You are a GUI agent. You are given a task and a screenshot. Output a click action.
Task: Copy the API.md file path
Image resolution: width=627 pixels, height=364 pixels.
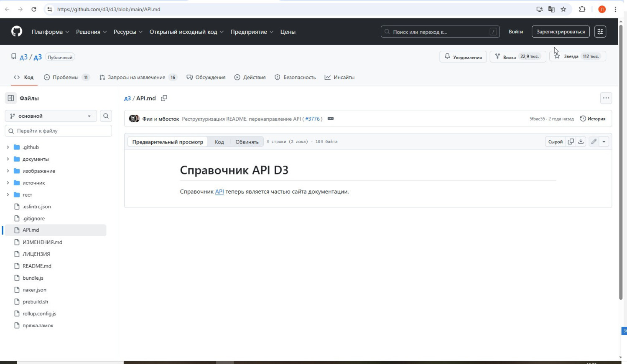click(164, 98)
